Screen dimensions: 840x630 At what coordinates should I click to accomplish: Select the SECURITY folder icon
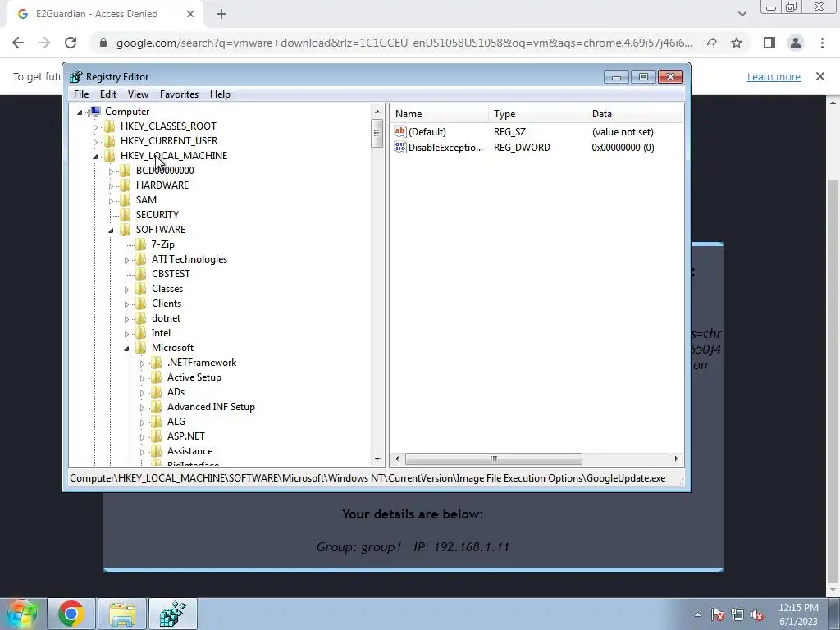[125, 214]
